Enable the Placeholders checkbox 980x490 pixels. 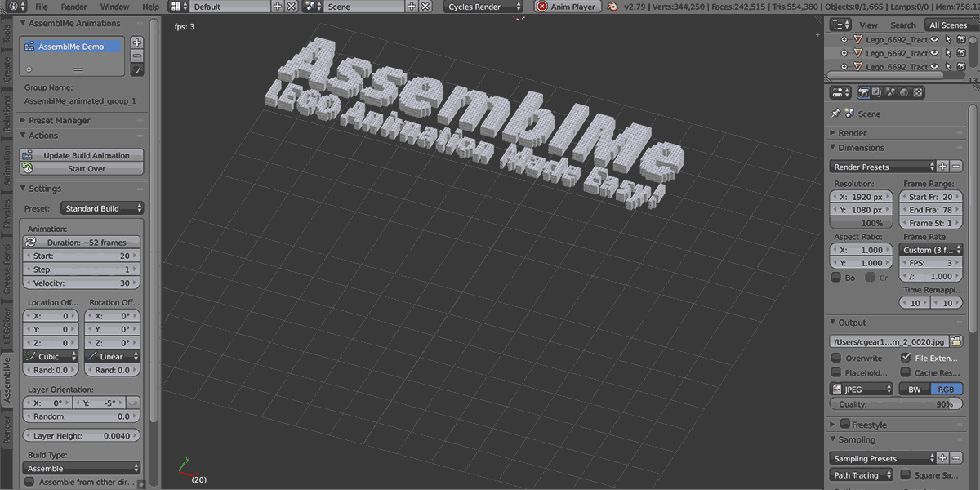836,372
